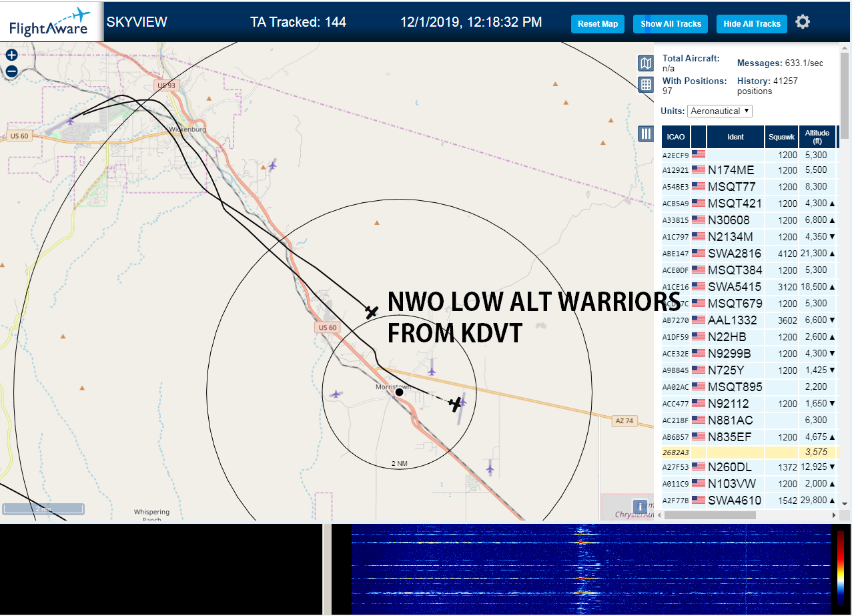
Task: Toggle the sidebar columns icon
Action: tap(645, 133)
